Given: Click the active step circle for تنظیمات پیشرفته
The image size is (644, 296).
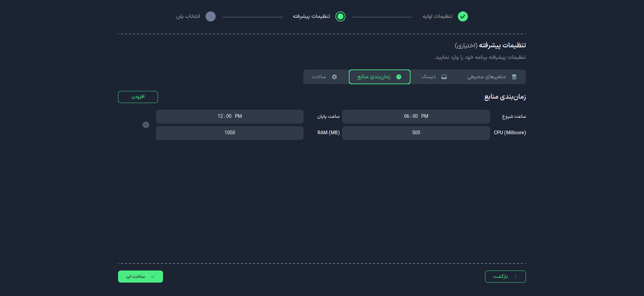Looking at the screenshot, I should (340, 16).
